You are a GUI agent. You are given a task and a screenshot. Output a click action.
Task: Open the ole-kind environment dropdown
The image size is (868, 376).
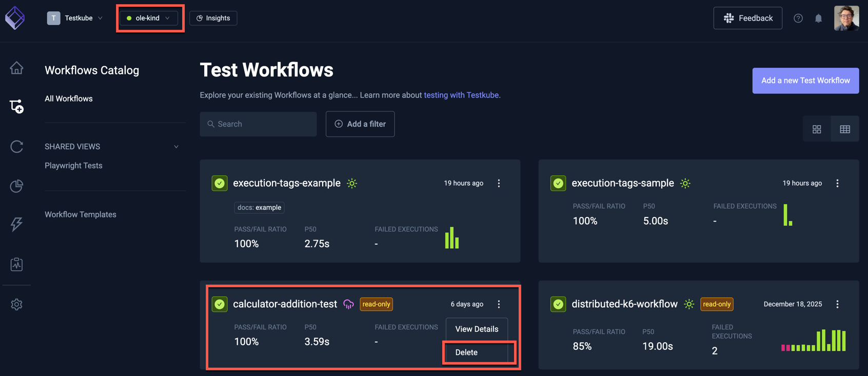point(149,18)
